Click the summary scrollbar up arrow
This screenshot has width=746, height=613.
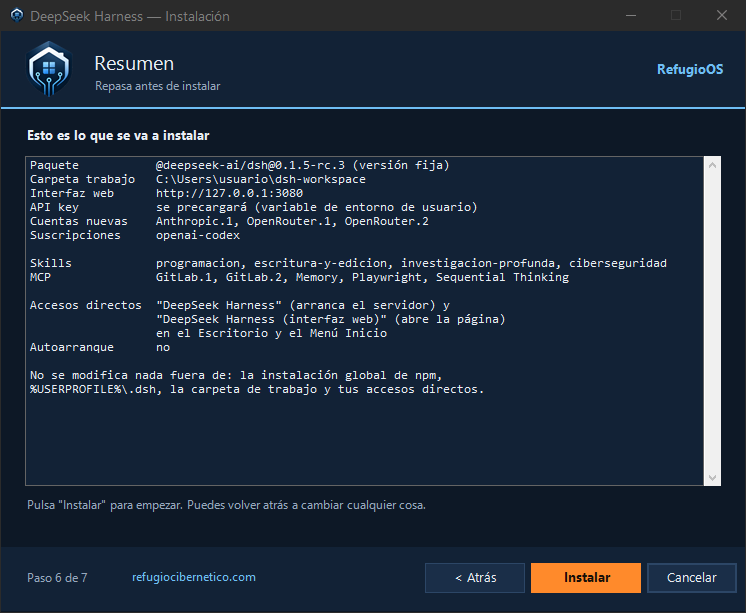coord(712,165)
